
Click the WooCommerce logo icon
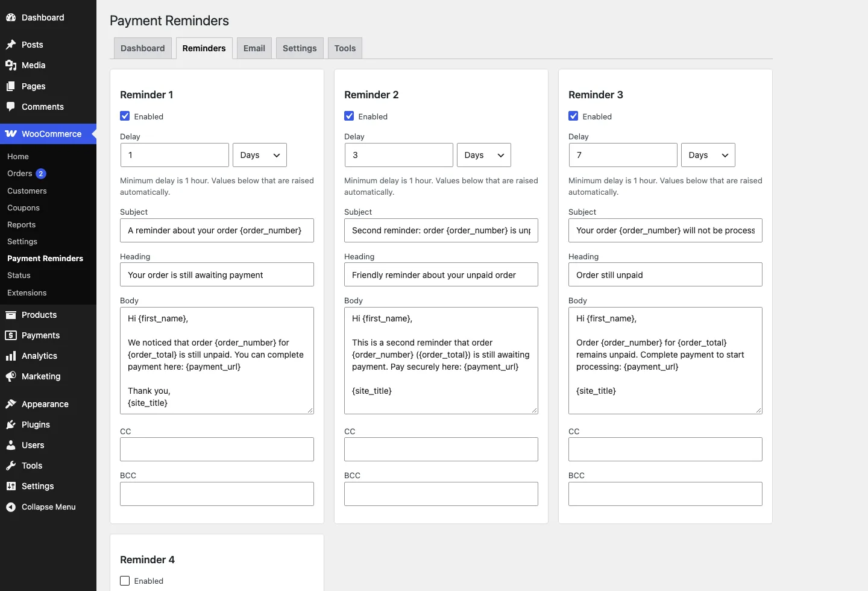click(x=11, y=134)
